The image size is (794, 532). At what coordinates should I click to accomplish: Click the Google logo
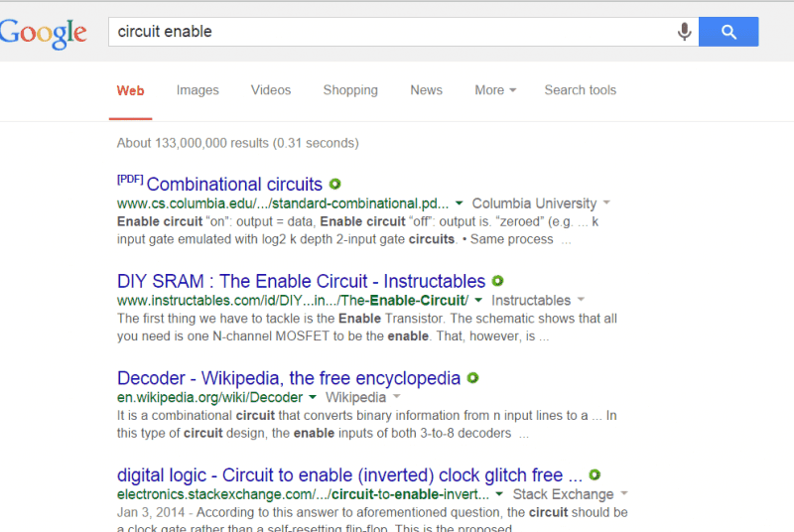tap(44, 34)
